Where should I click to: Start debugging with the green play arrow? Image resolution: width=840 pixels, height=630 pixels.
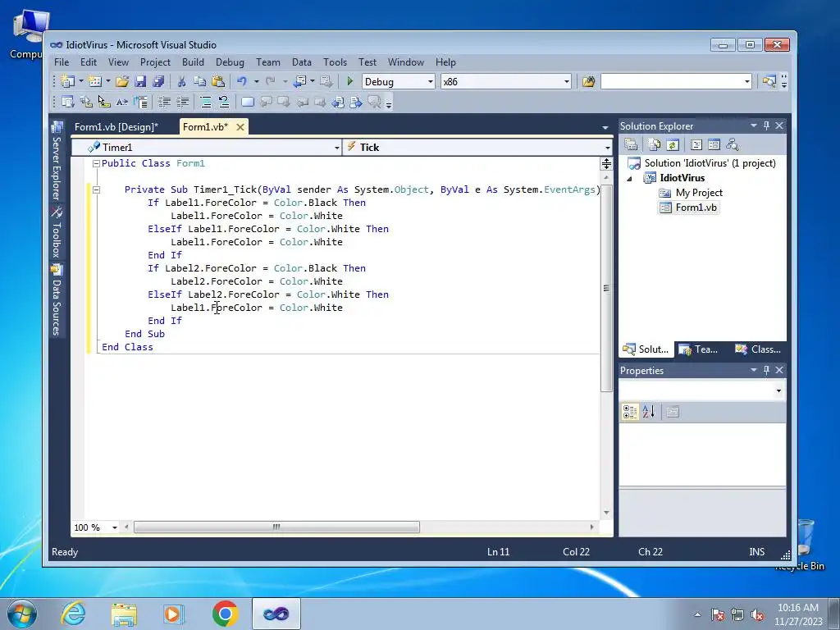(349, 81)
